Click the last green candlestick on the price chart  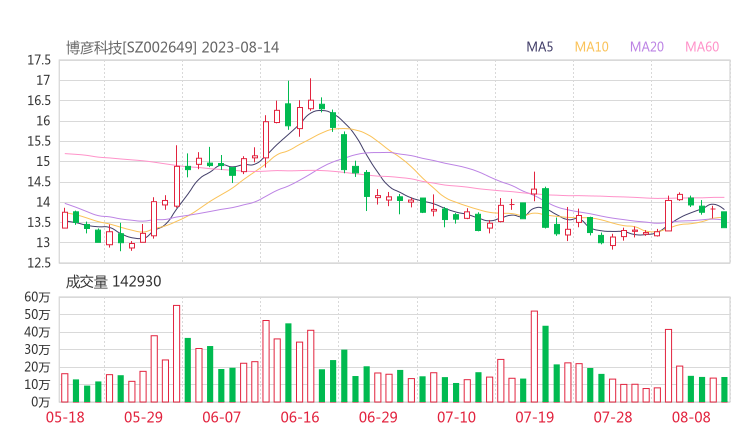(x=724, y=220)
